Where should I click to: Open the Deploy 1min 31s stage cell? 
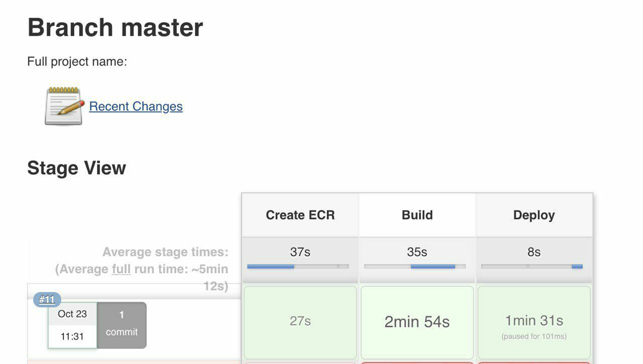point(534,320)
